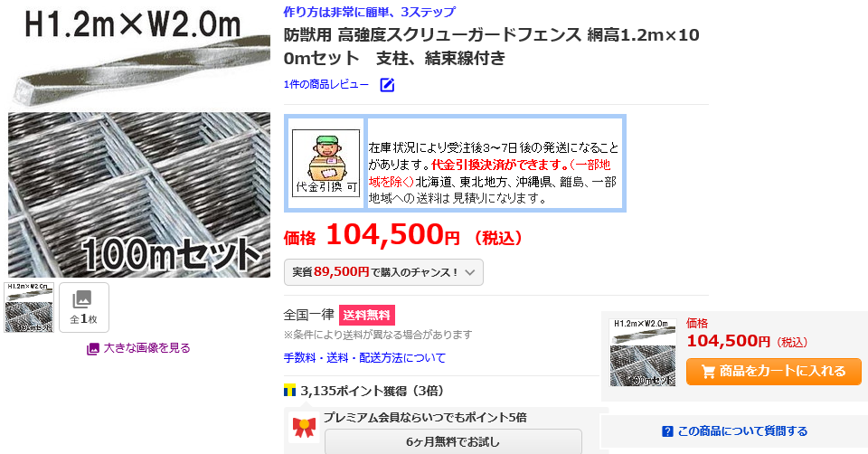
Task: Click the T-point flag icon
Action: (289, 391)
